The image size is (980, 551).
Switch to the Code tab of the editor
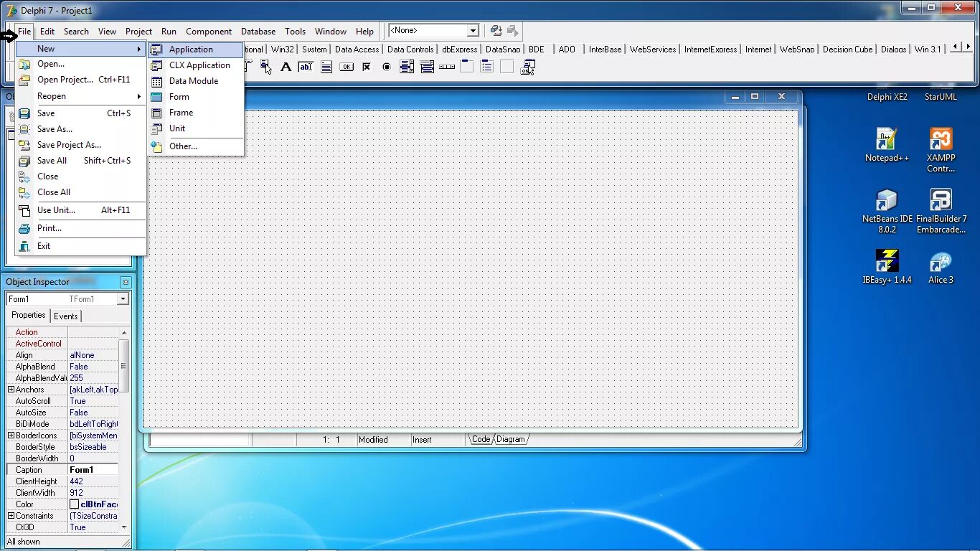(481, 439)
